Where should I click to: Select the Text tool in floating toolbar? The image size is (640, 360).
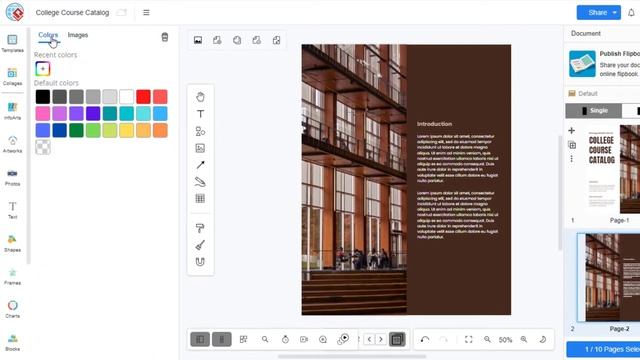pyautogui.click(x=200, y=114)
